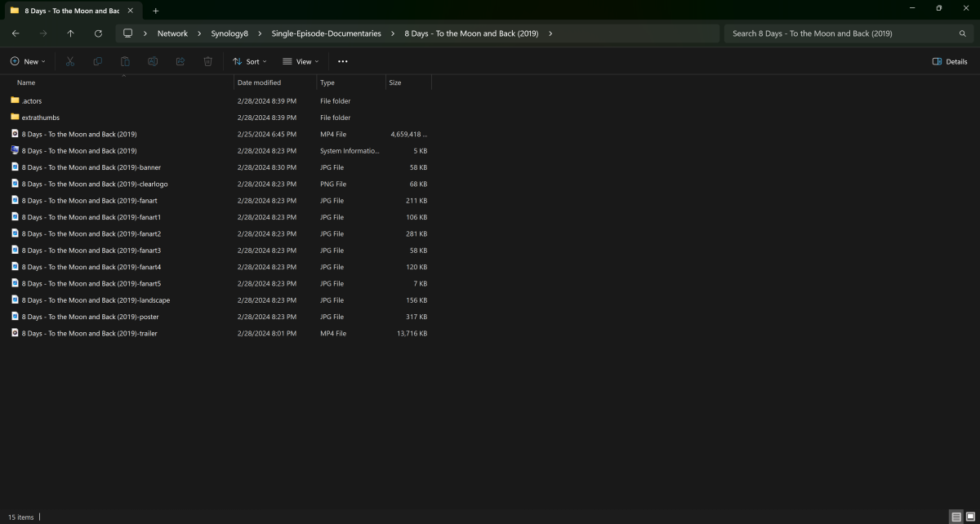Click the search box for this folder
Image resolution: width=980 pixels, height=524 pixels.
click(x=841, y=33)
